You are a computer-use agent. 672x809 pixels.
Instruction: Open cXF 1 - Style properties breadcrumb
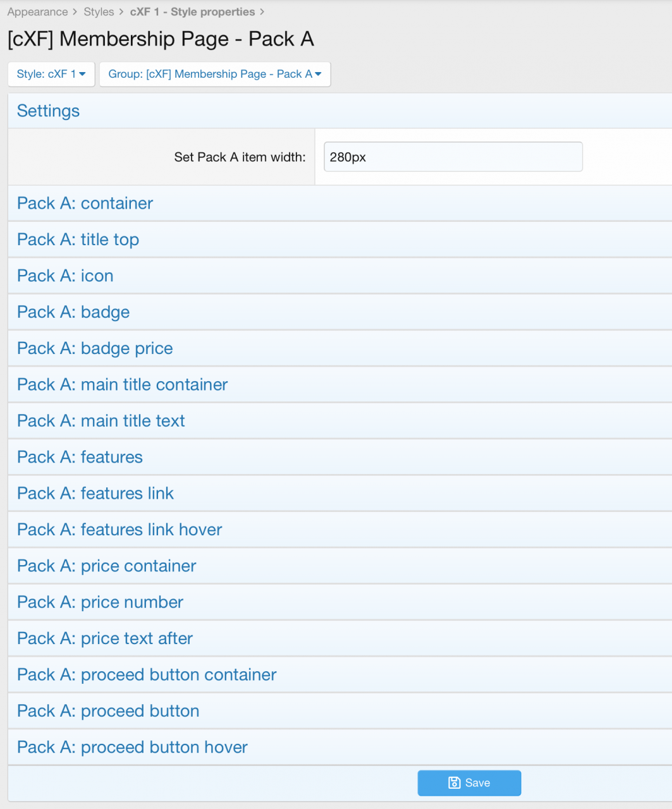tap(192, 12)
